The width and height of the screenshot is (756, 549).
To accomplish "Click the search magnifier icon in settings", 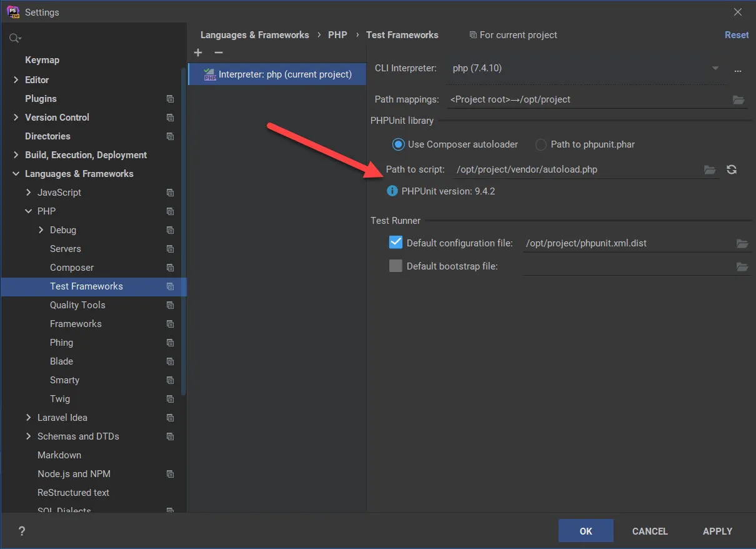I will click(15, 38).
